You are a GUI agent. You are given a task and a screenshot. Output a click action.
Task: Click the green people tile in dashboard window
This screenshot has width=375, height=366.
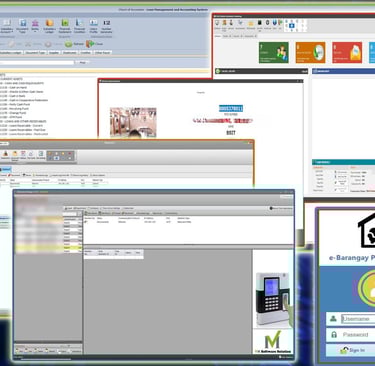pyautogui.click(x=274, y=52)
